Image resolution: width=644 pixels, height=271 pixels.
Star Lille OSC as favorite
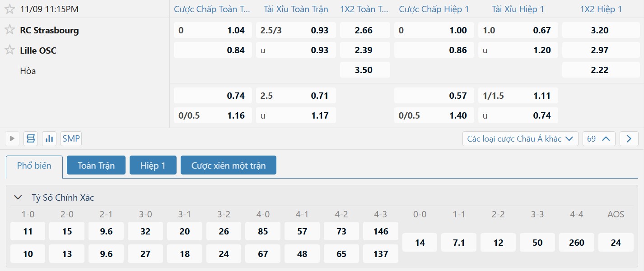9,50
